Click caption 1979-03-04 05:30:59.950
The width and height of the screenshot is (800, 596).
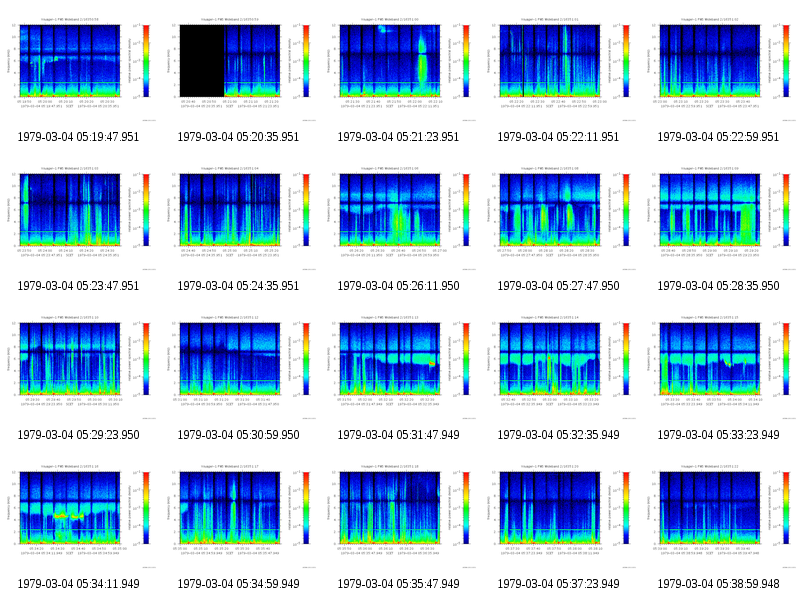click(x=238, y=435)
